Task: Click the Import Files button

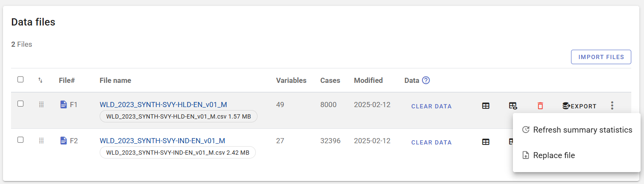Action: coord(601,57)
